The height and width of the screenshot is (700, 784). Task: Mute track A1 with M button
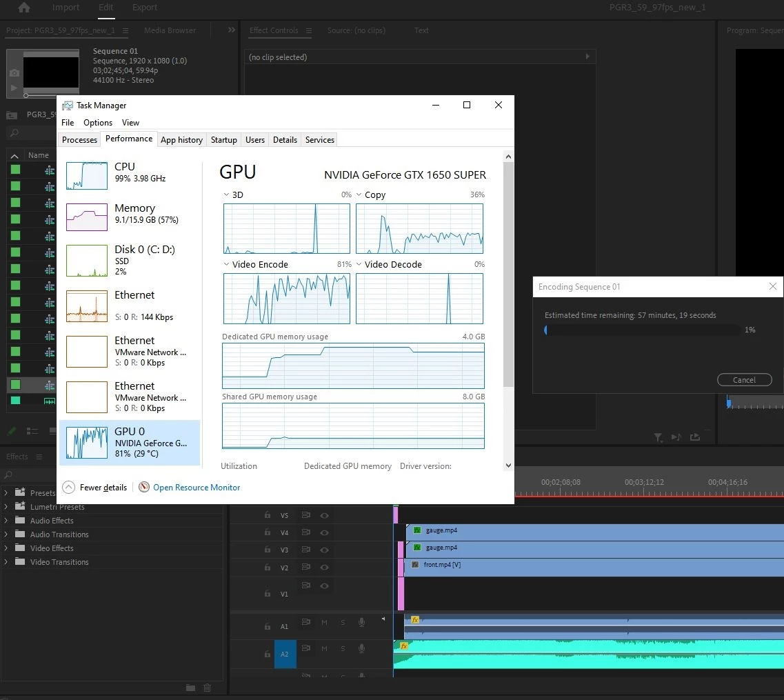[324, 623]
